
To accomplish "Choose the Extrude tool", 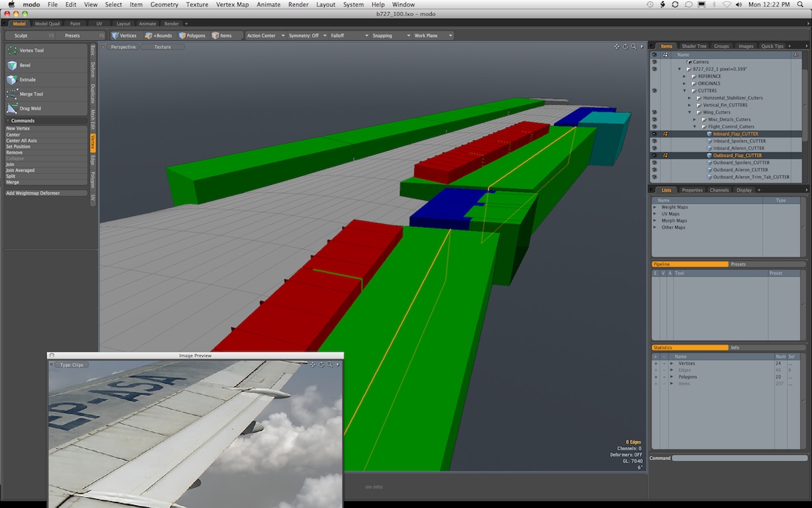I will 27,80.
